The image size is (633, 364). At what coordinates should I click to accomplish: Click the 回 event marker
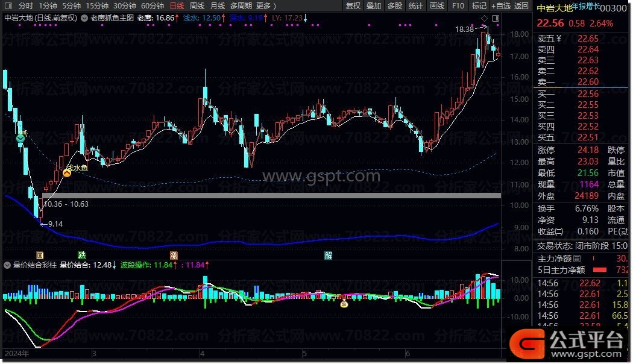pos(40,255)
